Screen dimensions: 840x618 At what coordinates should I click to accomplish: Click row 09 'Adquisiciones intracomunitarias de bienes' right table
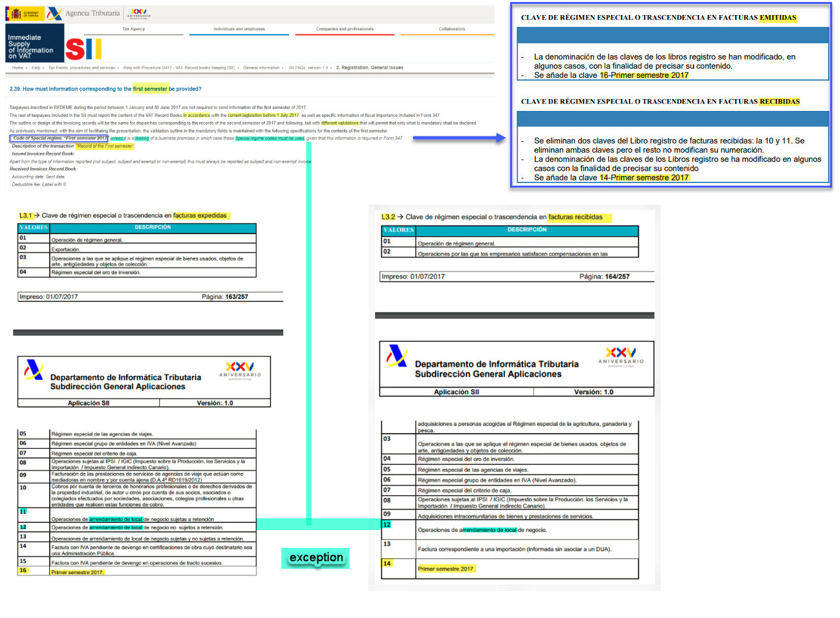coord(510,516)
